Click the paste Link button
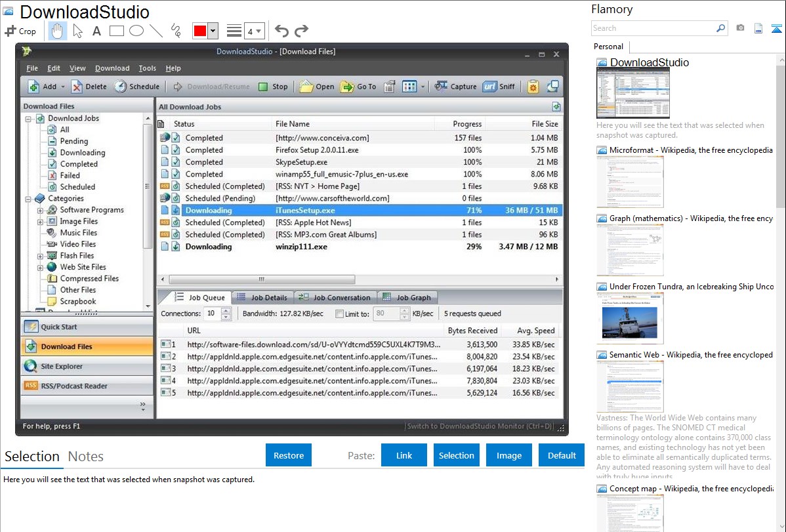The height and width of the screenshot is (532, 786). pyautogui.click(x=404, y=455)
